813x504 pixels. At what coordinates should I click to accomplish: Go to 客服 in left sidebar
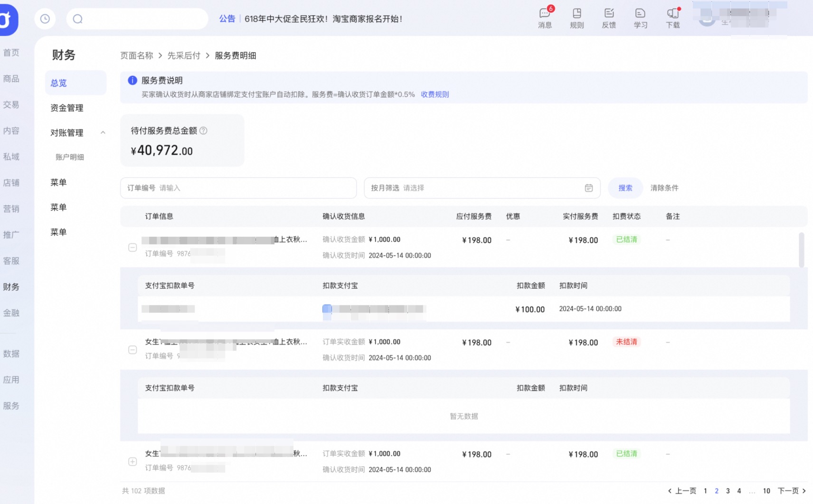click(11, 261)
